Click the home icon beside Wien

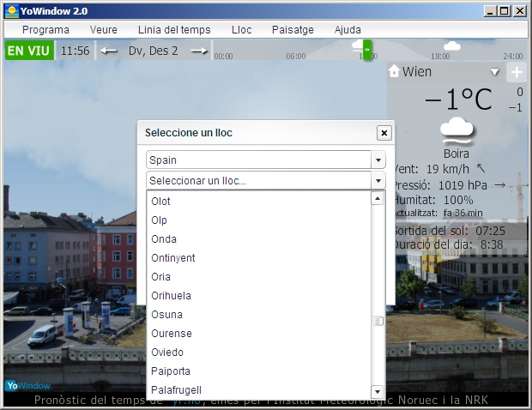(394, 71)
